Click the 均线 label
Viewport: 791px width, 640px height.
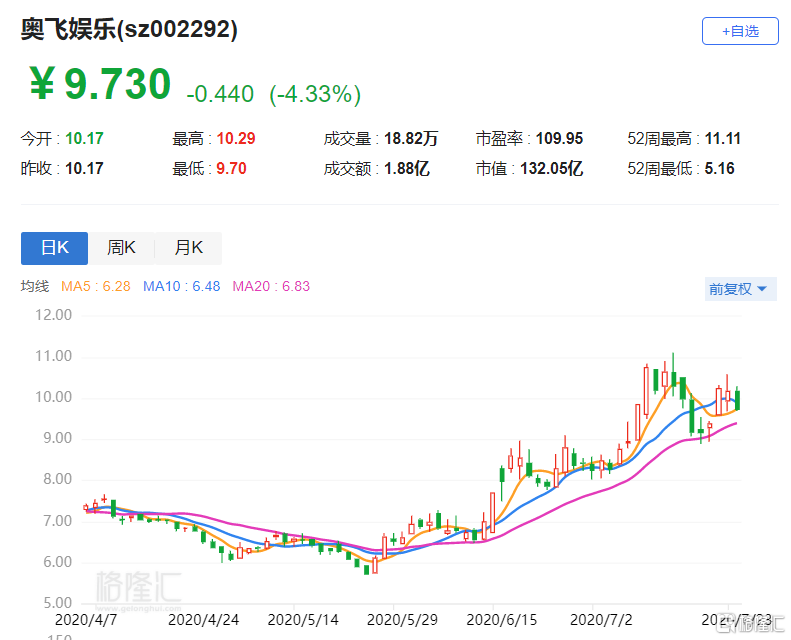pyautogui.click(x=35, y=286)
